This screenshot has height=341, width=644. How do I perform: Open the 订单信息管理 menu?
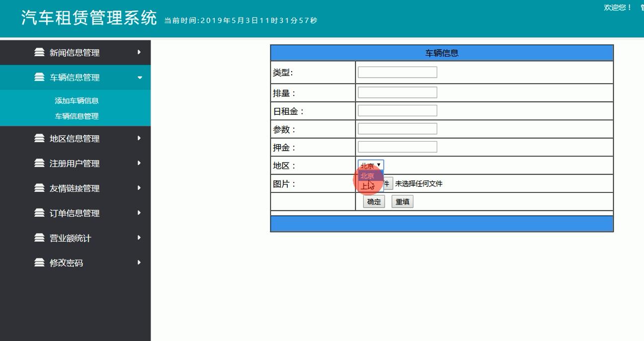[x=75, y=213]
